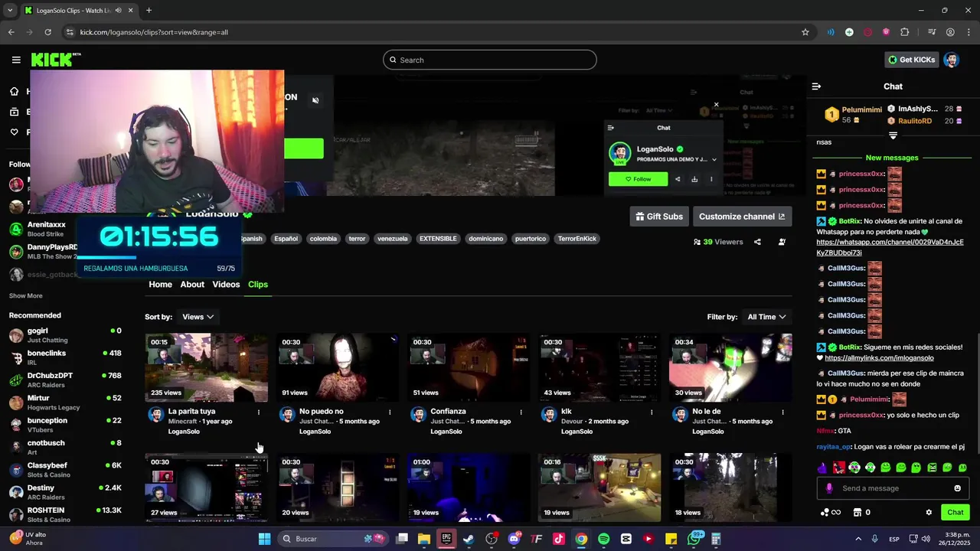Open the ROSHTEIN recommended channel

(x=65, y=514)
